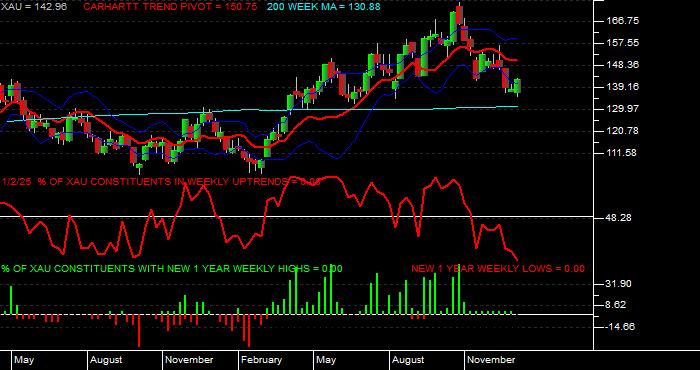Click the second August label on time axis

click(408, 360)
